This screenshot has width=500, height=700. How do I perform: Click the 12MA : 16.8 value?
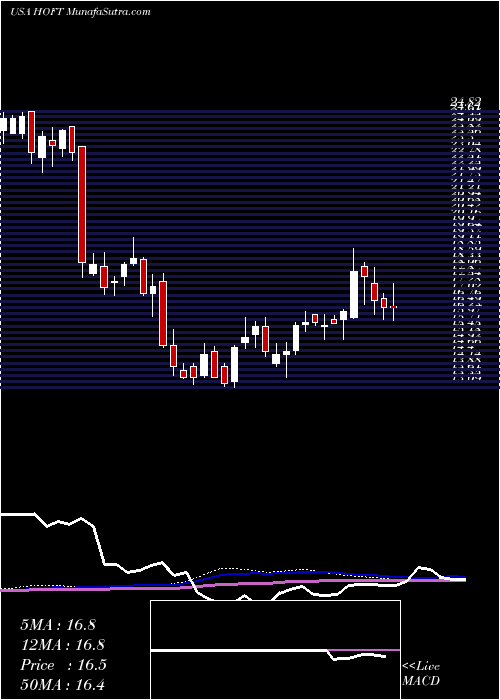(x=63, y=645)
